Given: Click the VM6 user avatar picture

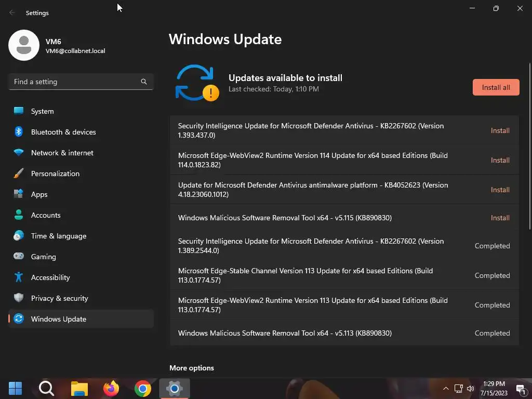Looking at the screenshot, I should click(x=24, y=45).
